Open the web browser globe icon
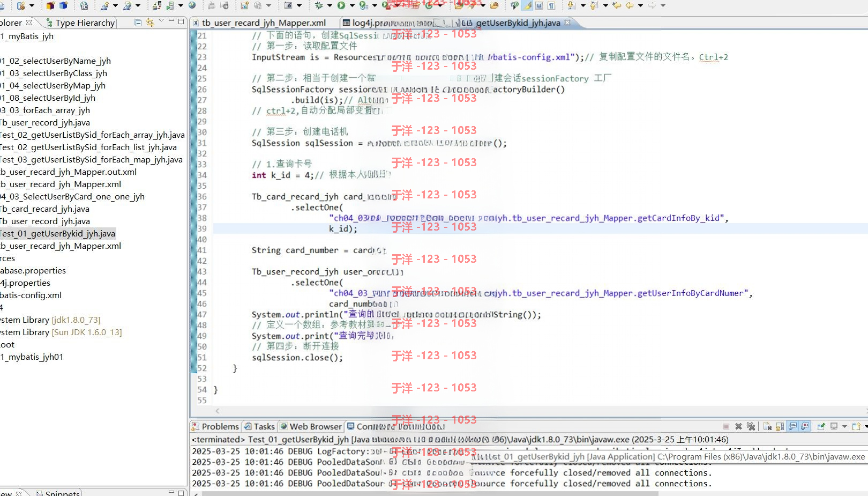868x496 pixels. coord(192,5)
